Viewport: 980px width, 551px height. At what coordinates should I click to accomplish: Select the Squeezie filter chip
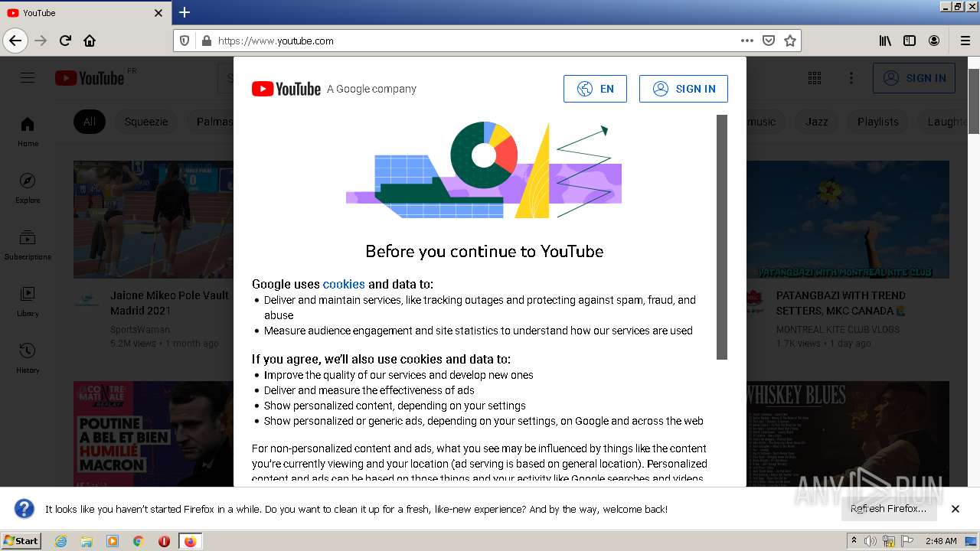[x=146, y=122]
